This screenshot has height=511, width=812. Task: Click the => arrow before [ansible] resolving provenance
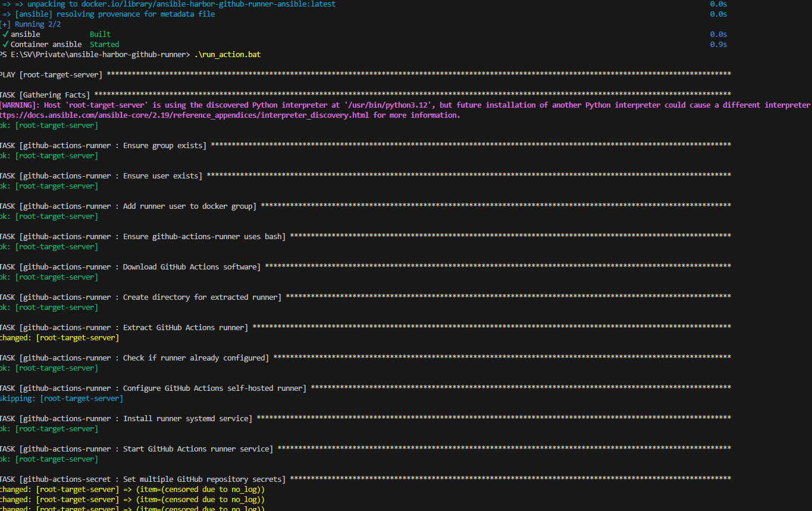tap(5, 14)
